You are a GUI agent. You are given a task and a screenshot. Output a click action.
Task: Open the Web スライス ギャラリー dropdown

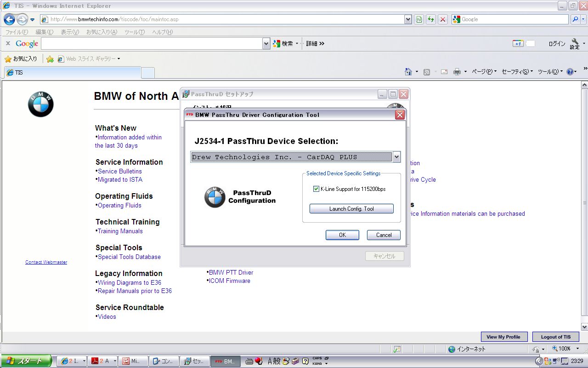89,59
